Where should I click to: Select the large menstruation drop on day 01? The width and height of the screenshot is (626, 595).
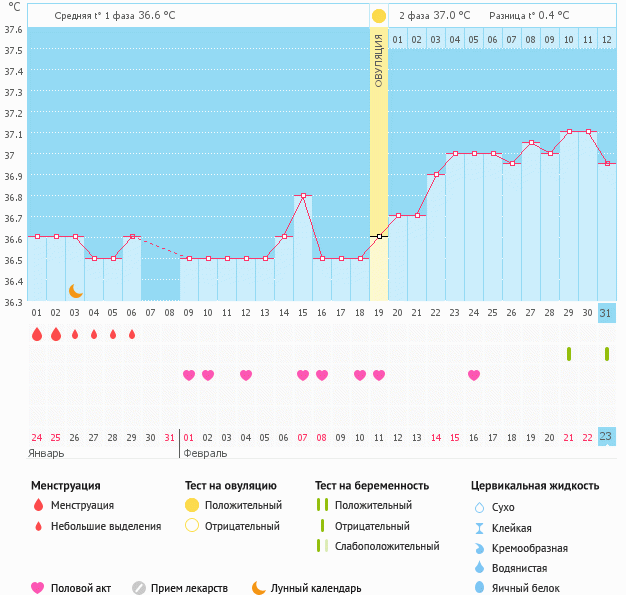click(37, 334)
